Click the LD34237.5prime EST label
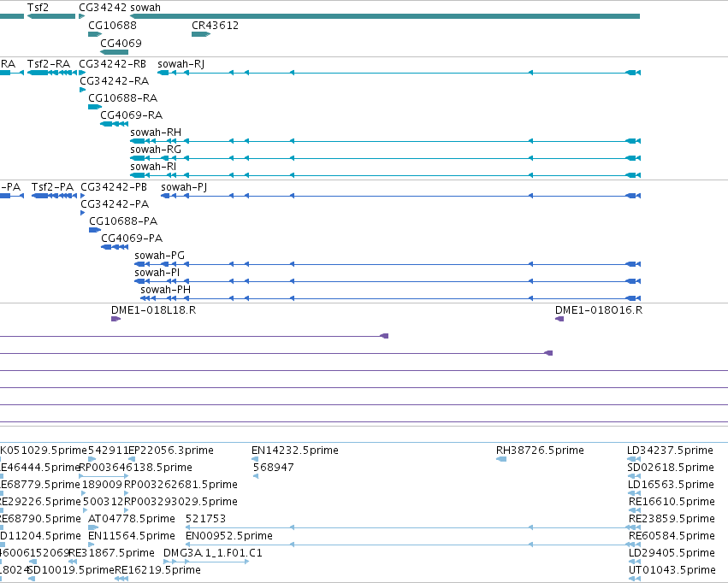Image resolution: width=728 pixels, height=583 pixels. (670, 450)
